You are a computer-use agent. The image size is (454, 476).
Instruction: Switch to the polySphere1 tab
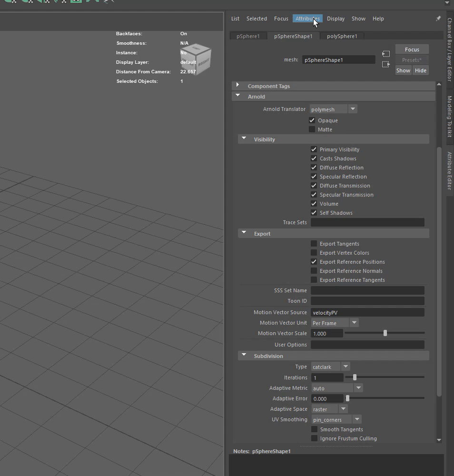pyautogui.click(x=342, y=36)
